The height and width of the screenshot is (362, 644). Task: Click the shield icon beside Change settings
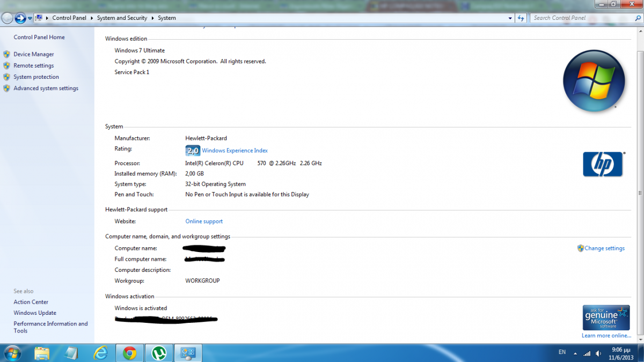580,248
